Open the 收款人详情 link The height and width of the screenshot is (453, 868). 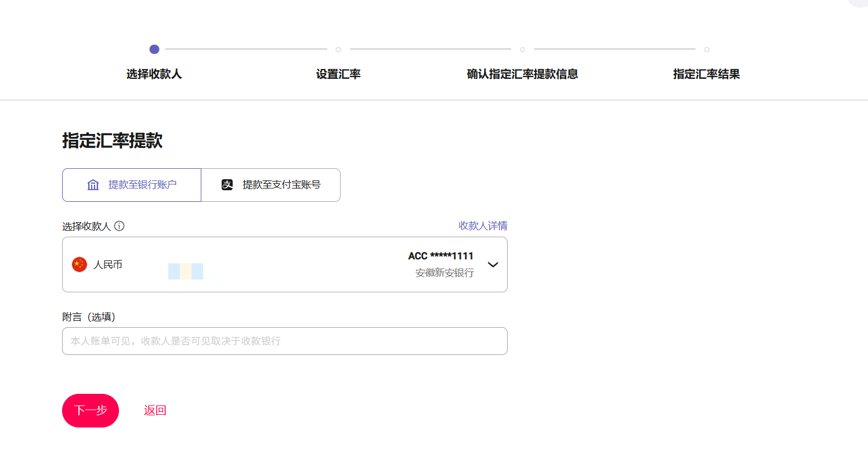(483, 226)
